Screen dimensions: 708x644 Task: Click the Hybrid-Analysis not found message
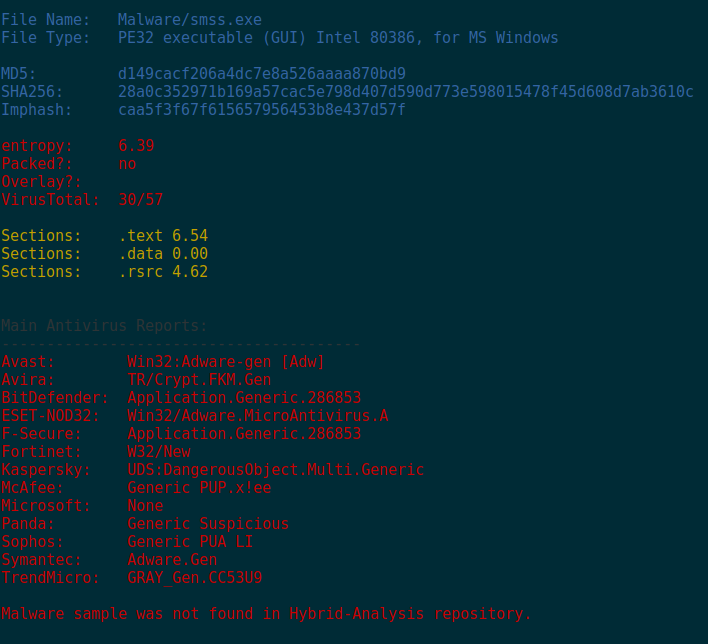click(x=267, y=614)
